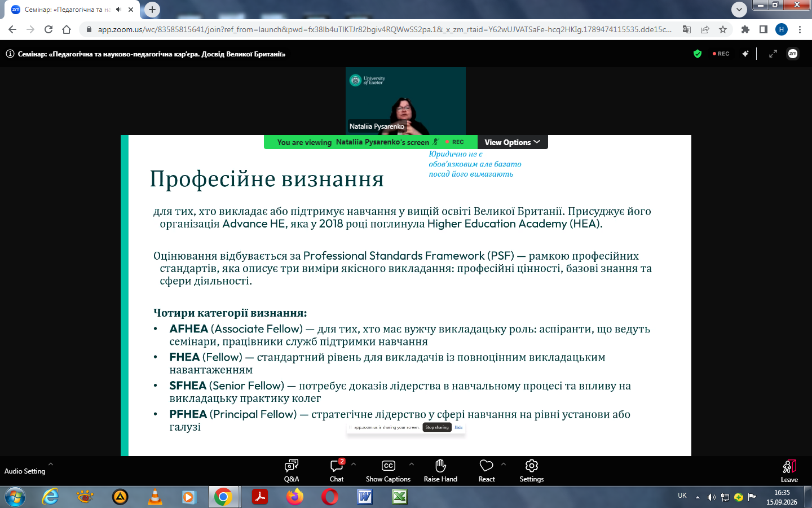The image size is (812, 508).
Task: Reload the page
Action: coord(48,29)
